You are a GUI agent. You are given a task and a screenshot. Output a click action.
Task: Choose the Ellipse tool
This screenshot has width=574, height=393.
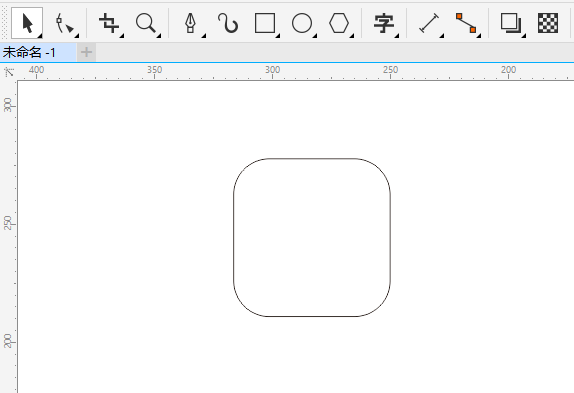[x=303, y=24]
